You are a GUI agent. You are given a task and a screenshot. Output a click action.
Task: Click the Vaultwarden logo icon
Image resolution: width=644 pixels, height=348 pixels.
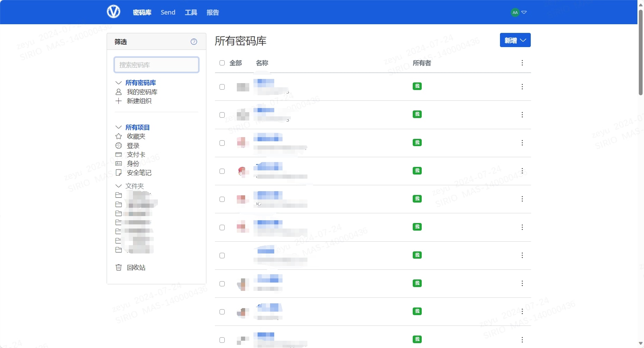(114, 12)
